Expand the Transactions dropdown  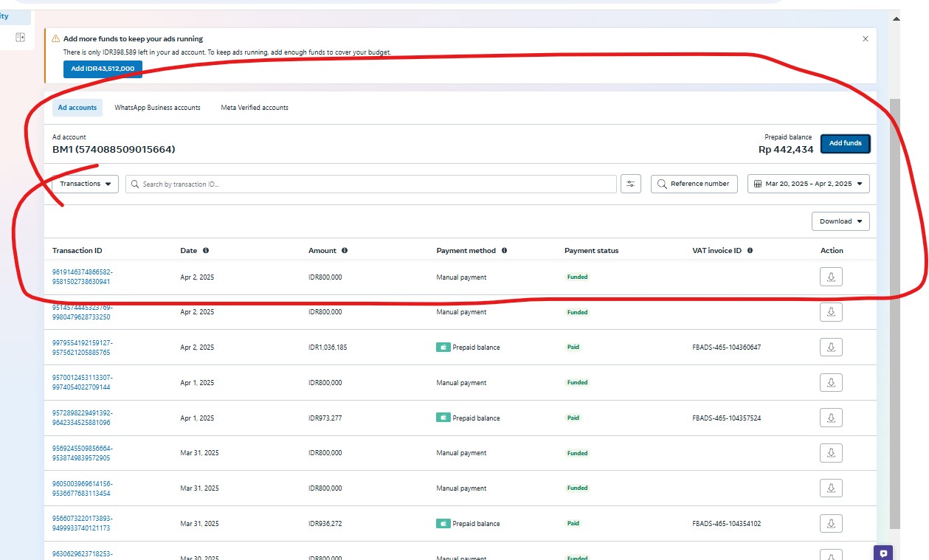coord(85,184)
